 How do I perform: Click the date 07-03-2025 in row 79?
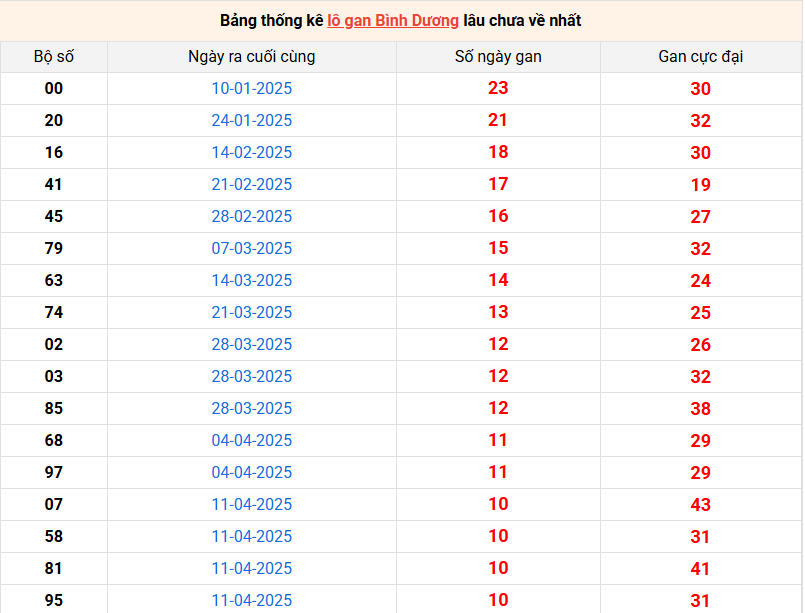251,249
